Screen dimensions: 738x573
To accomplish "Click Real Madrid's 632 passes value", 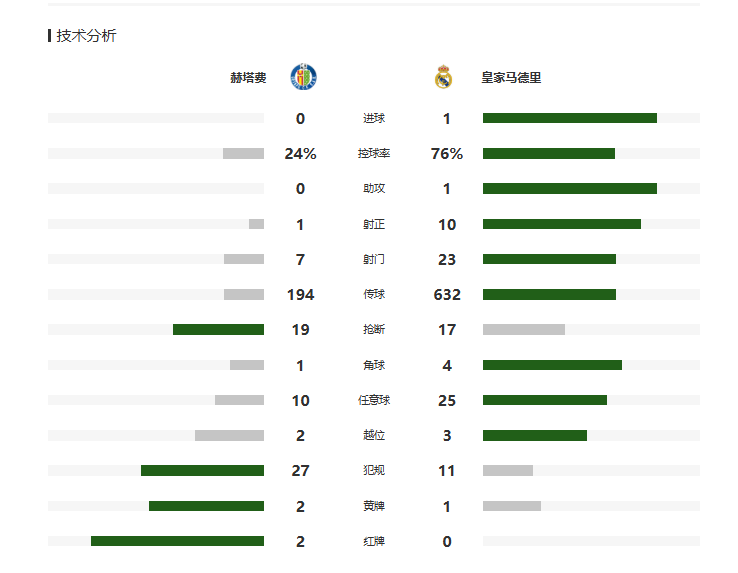I will pos(447,294).
